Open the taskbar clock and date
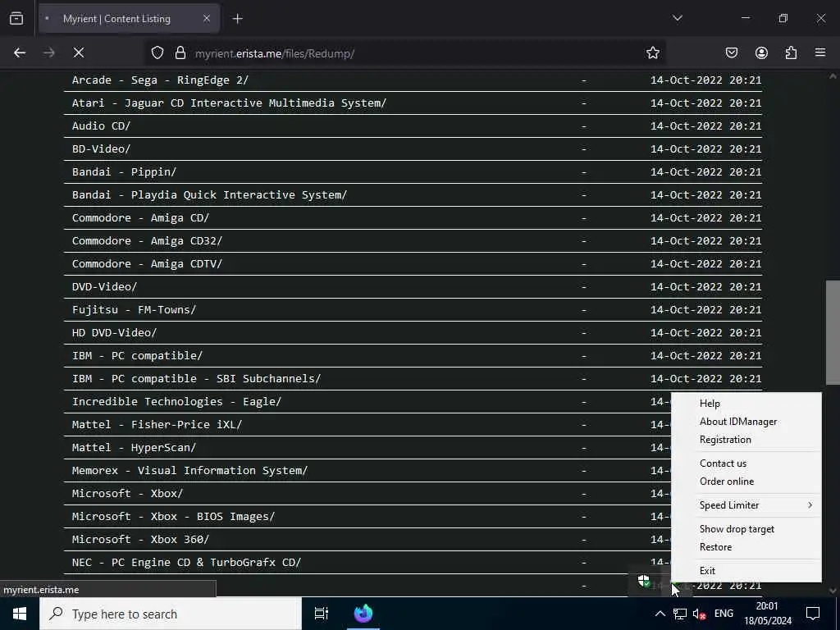 pos(768,614)
